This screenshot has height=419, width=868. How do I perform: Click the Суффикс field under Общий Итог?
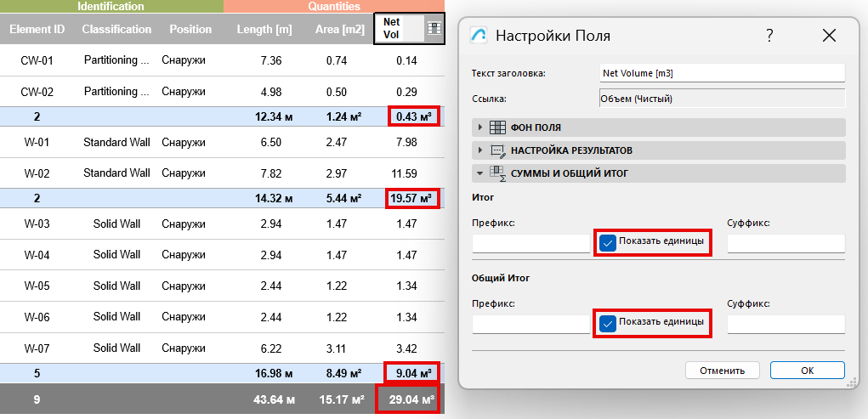click(786, 324)
